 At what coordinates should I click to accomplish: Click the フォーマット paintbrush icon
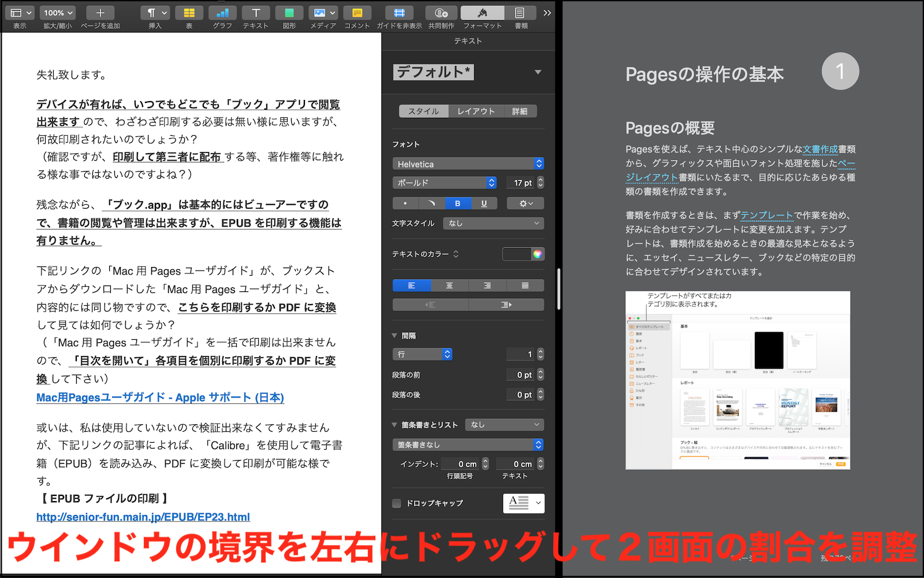point(482,13)
